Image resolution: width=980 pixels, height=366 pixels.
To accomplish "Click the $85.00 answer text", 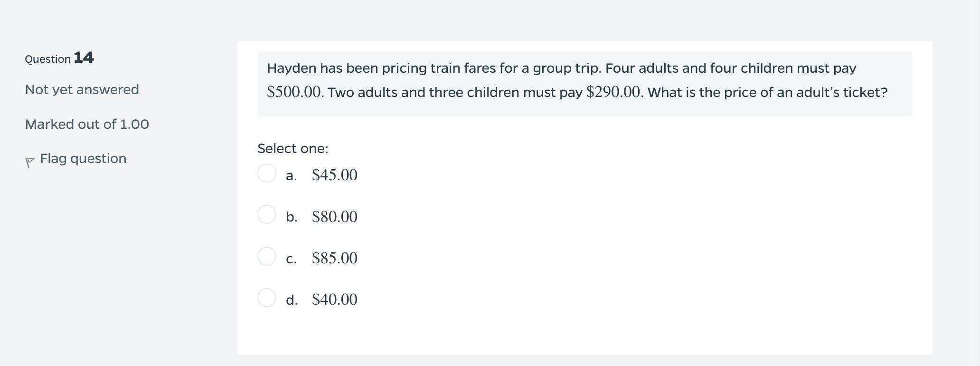I will click(334, 258).
